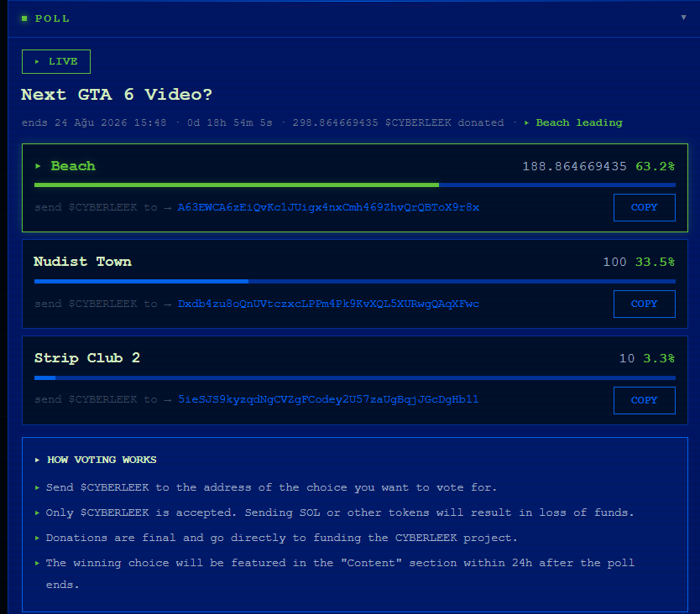
Task: Click the Nudist Town progress bar
Action: coord(355,282)
